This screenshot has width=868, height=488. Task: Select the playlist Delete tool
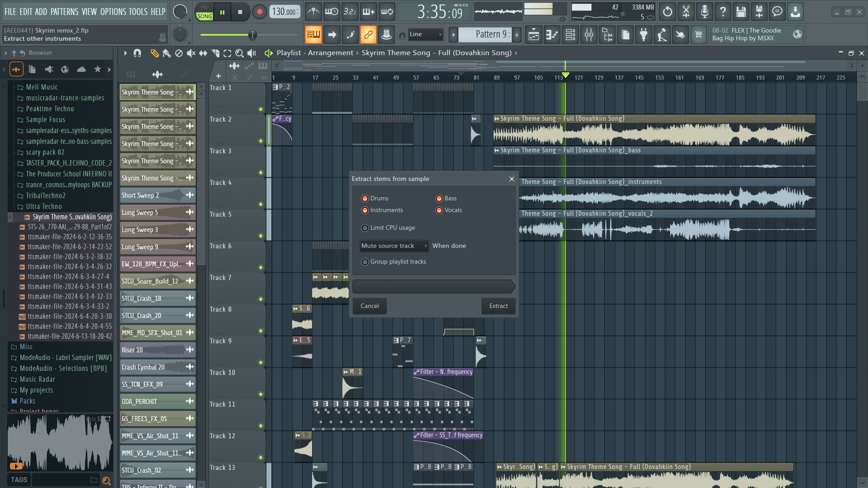pos(179,53)
